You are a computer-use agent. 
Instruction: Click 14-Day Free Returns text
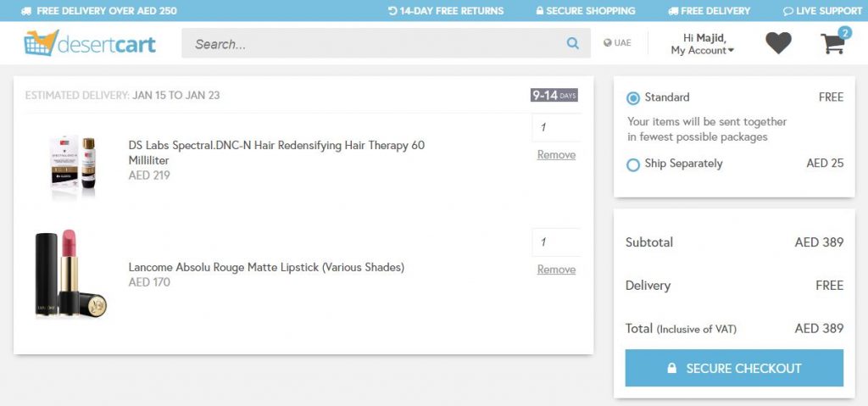pyautogui.click(x=452, y=10)
